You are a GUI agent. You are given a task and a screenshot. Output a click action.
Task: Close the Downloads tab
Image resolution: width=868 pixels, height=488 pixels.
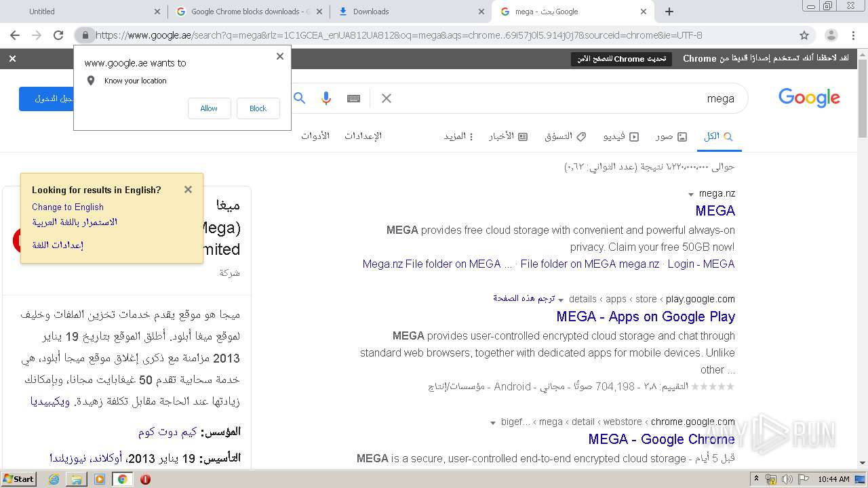(x=481, y=12)
